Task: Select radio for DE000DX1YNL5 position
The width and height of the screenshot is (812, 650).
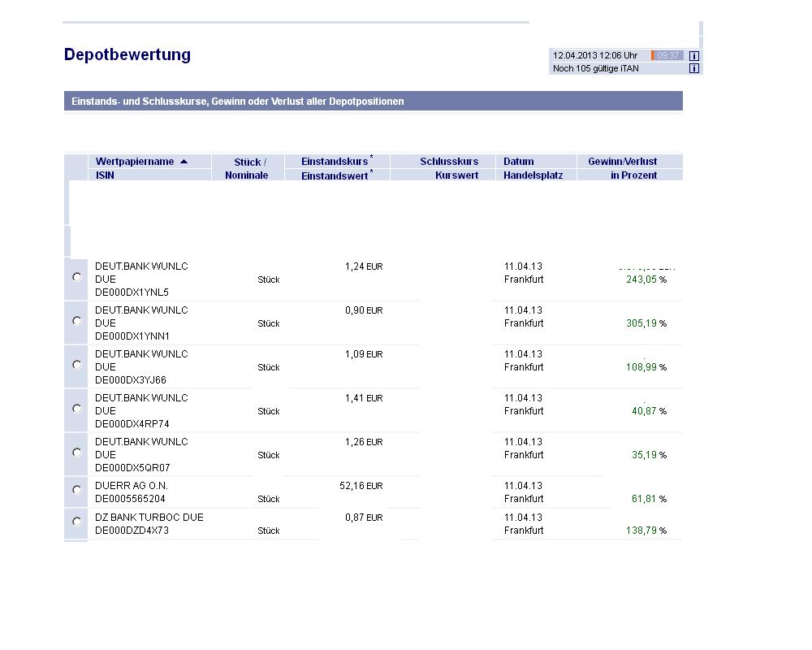Action: [x=76, y=277]
